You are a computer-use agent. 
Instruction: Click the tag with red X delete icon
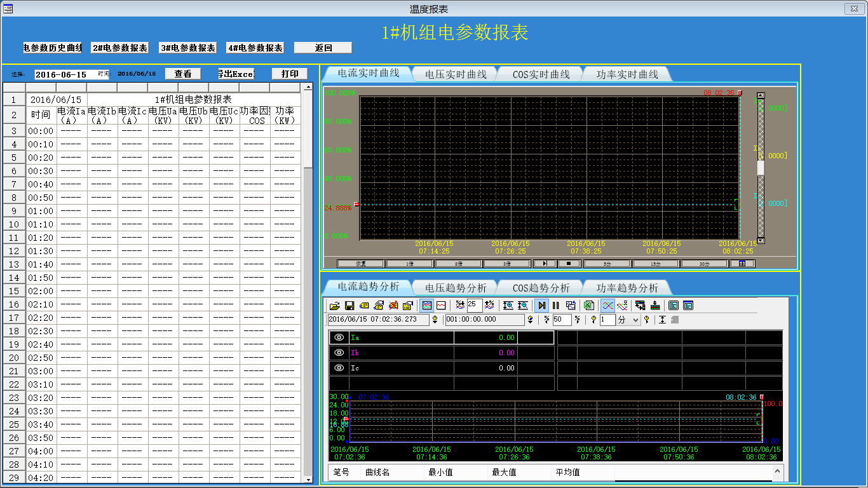coord(393,306)
